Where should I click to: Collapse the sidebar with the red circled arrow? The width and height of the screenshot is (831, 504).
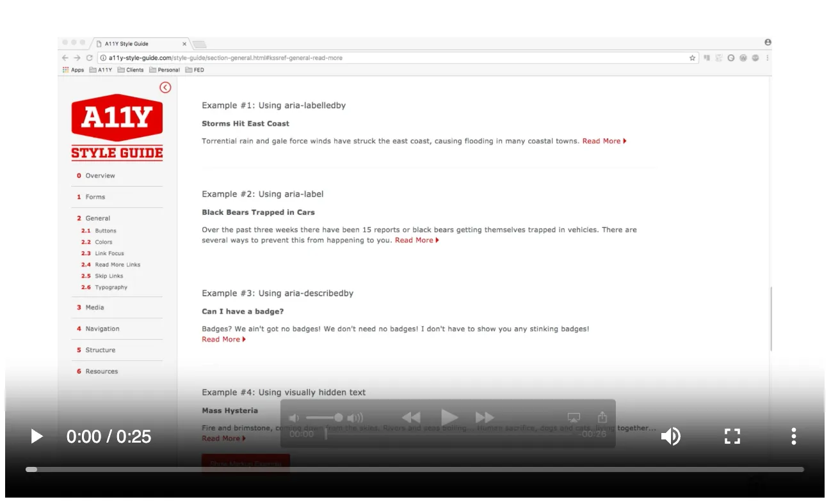(165, 88)
